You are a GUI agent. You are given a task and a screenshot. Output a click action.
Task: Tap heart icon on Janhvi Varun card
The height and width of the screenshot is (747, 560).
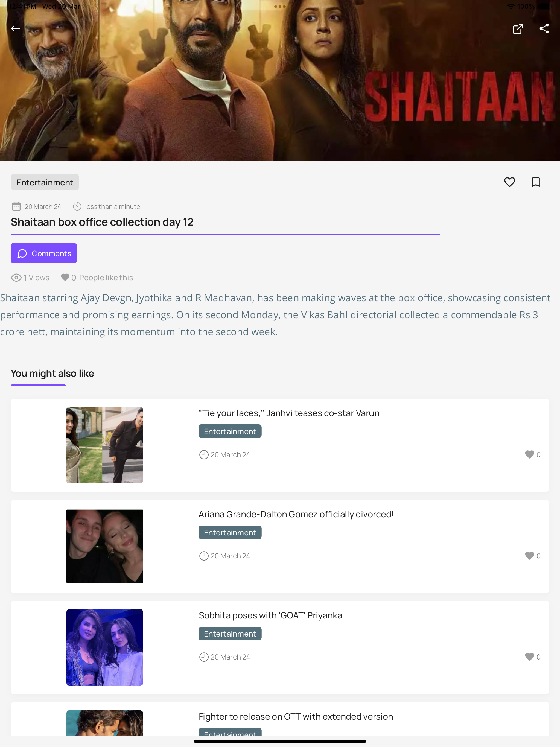[529, 454]
